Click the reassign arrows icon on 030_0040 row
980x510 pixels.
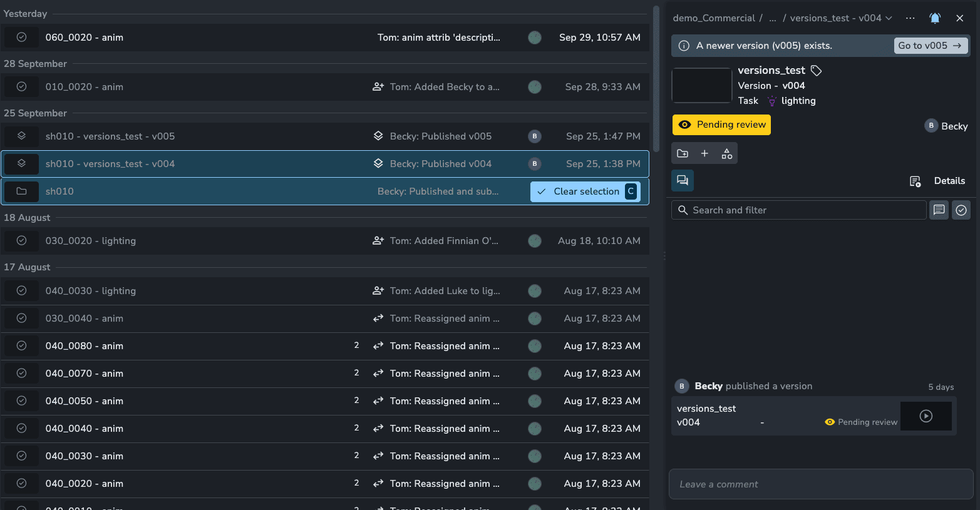pyautogui.click(x=378, y=319)
